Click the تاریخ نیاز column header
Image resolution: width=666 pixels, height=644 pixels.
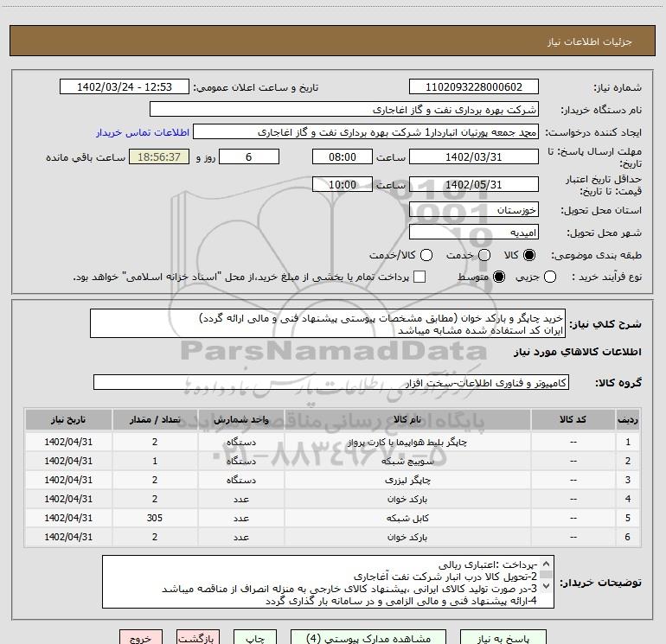68,420
